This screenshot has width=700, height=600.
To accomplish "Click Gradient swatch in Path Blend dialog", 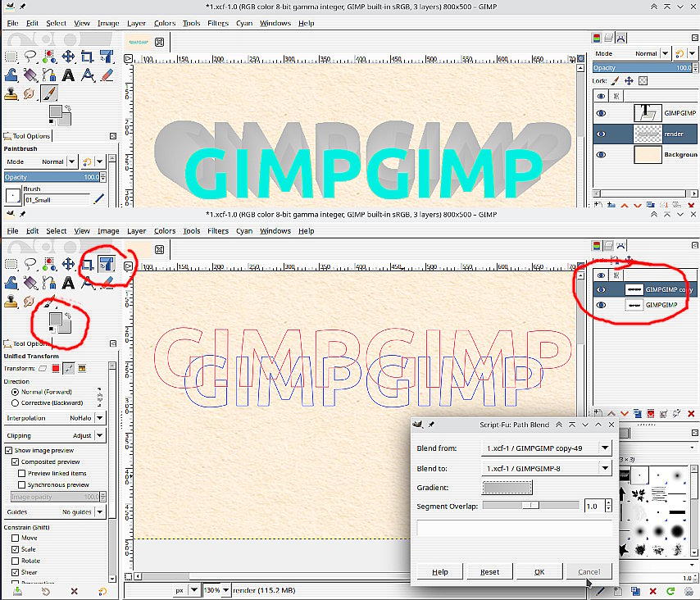I will (x=507, y=488).
